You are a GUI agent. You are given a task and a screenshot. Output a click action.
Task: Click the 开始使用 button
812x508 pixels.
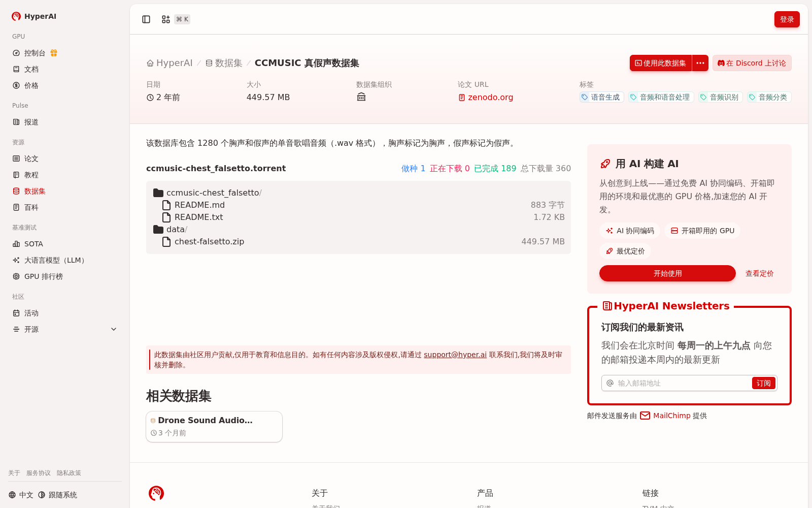click(x=667, y=273)
